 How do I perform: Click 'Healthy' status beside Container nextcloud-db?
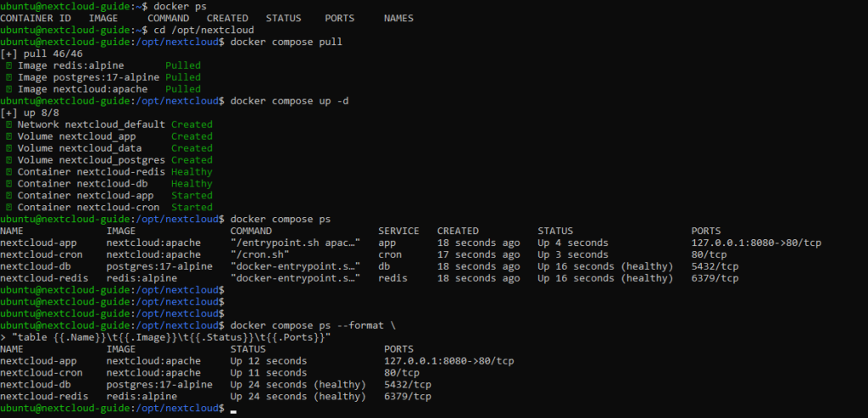(192, 184)
